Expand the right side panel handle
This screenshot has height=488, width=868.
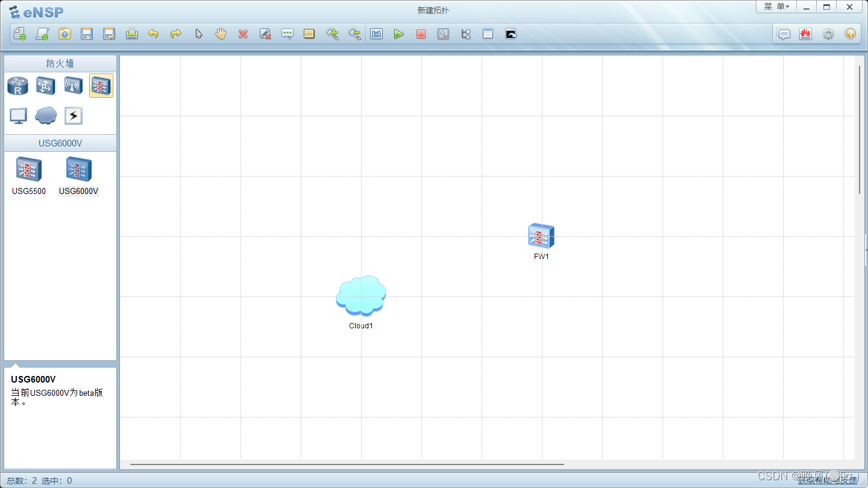click(866, 250)
